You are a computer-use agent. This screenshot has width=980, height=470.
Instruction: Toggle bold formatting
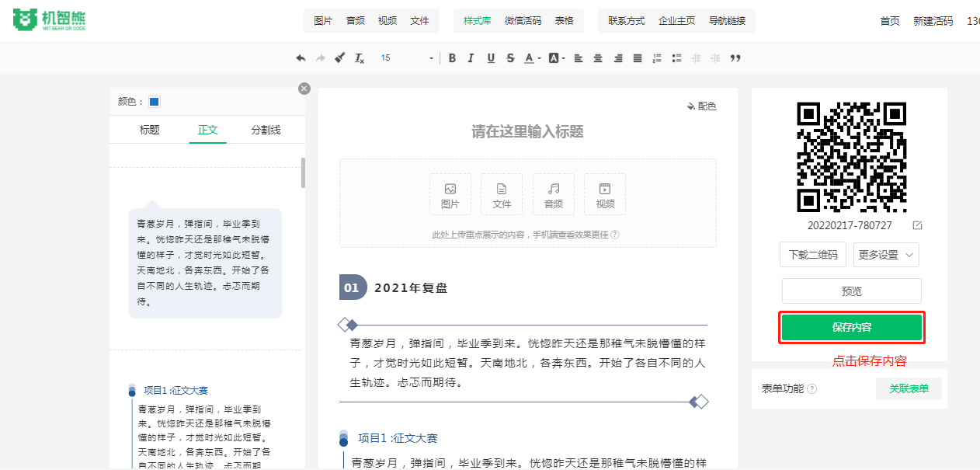[452, 58]
